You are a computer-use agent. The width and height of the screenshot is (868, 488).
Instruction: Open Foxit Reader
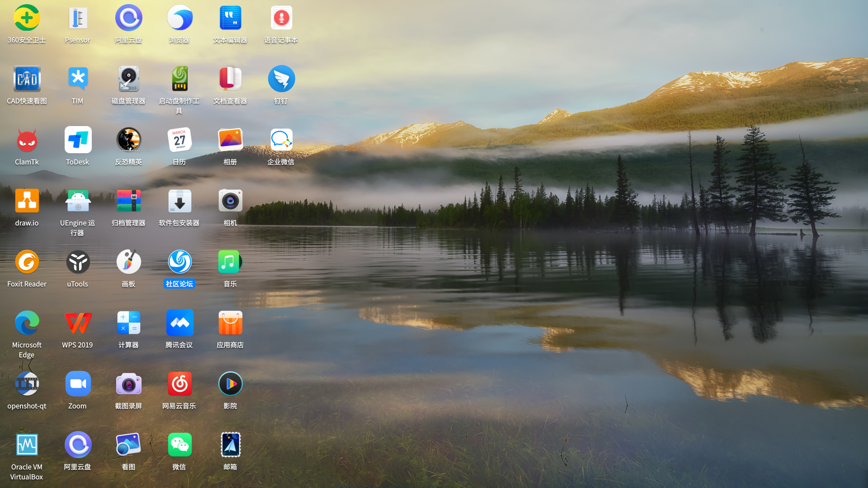click(27, 262)
